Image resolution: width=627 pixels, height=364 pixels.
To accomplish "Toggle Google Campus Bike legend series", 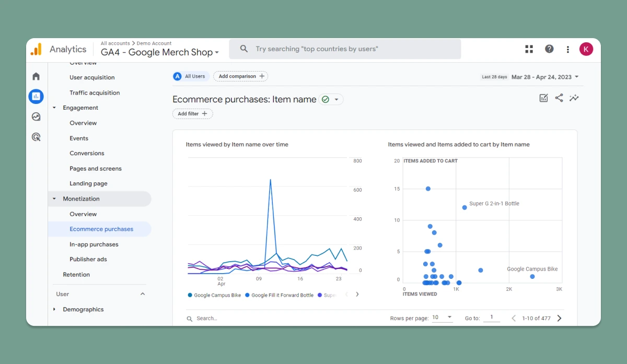I will [x=214, y=295].
